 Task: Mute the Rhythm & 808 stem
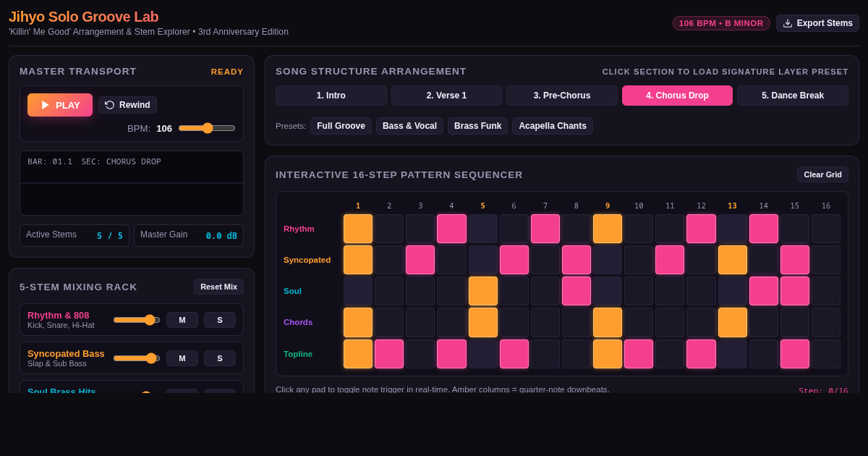pos(182,320)
